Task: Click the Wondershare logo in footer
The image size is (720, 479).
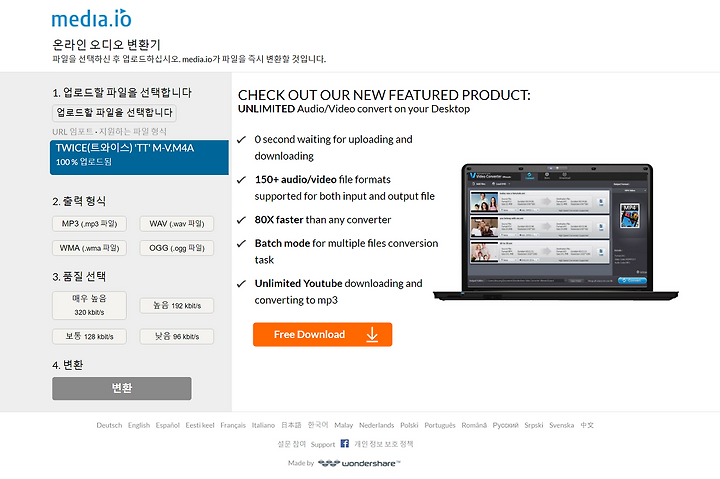Action: [x=359, y=463]
